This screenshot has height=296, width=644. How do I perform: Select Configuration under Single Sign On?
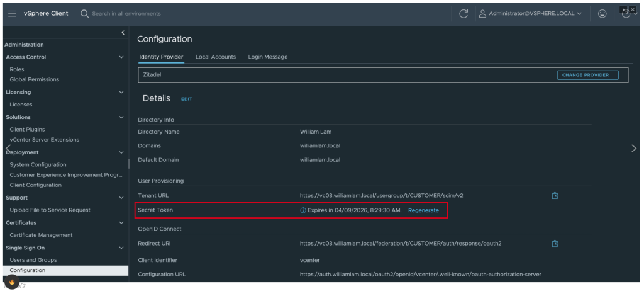65,271
